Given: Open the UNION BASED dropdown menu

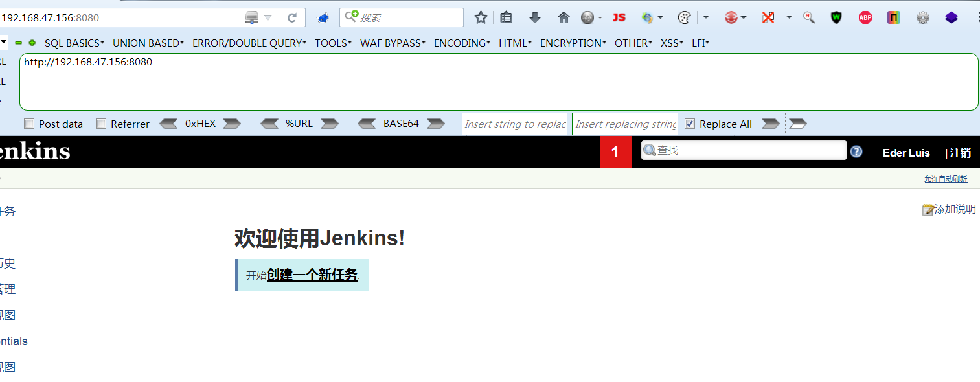Looking at the screenshot, I should pos(148,43).
